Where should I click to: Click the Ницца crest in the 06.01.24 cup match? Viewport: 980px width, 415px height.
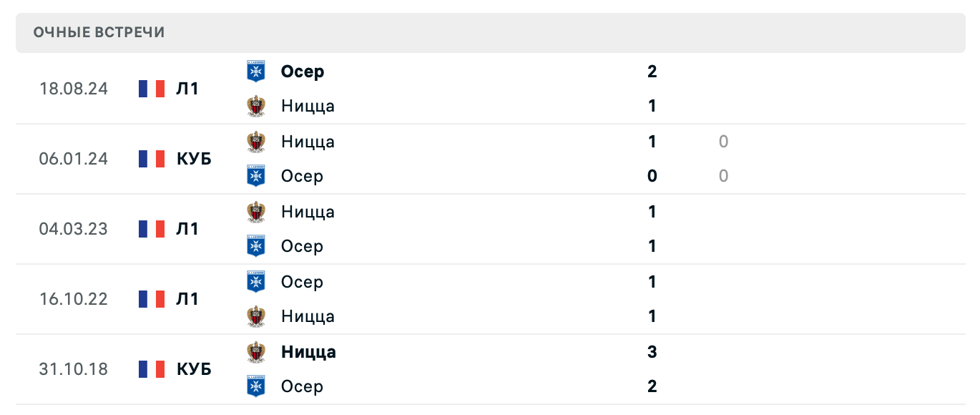255,141
